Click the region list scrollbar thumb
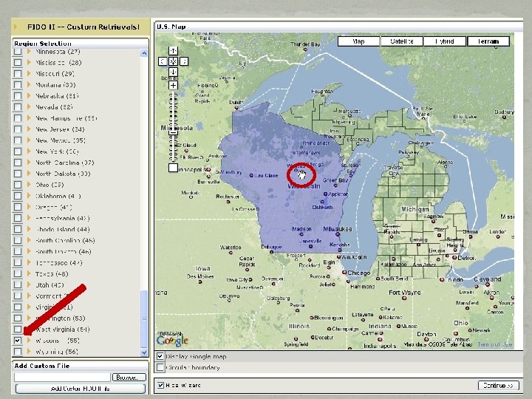Screen dimensions: 532x399 pyautogui.click(x=144, y=319)
